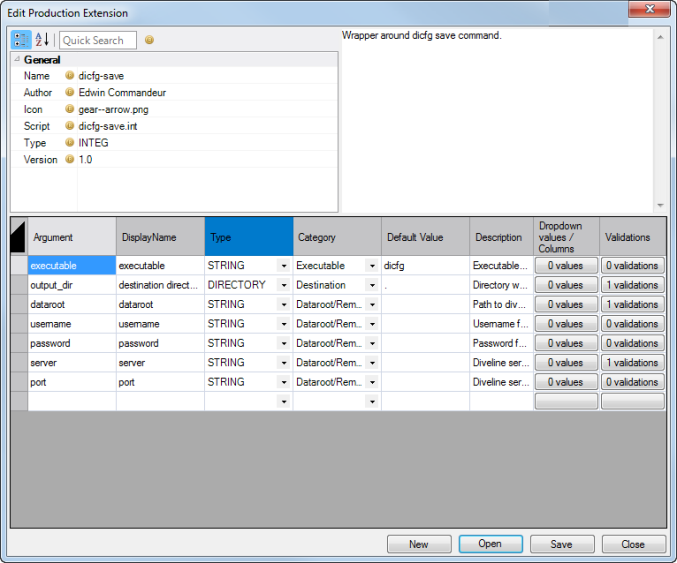Open Category dropdown for output_dir row
Screen dimensions: 677x563
click(x=372, y=285)
